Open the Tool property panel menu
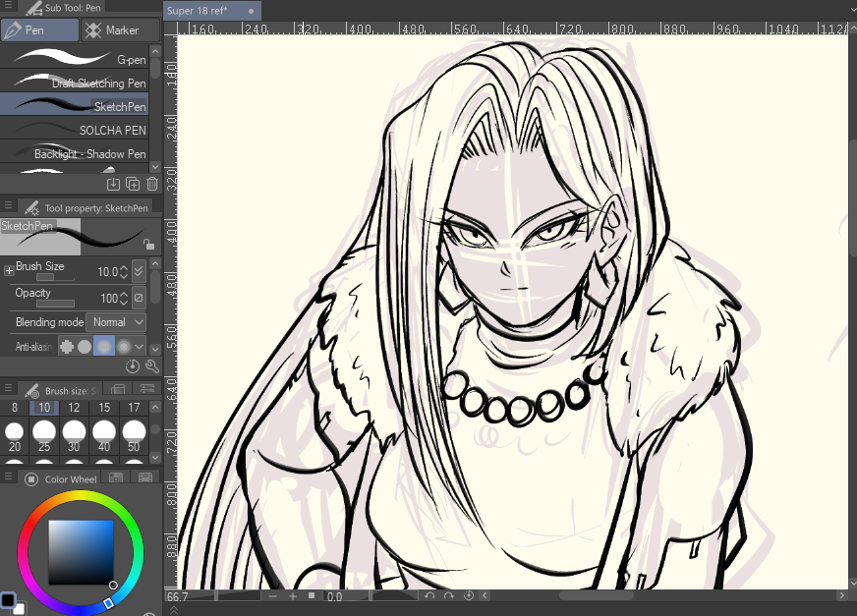857x616 pixels. (x=8, y=205)
